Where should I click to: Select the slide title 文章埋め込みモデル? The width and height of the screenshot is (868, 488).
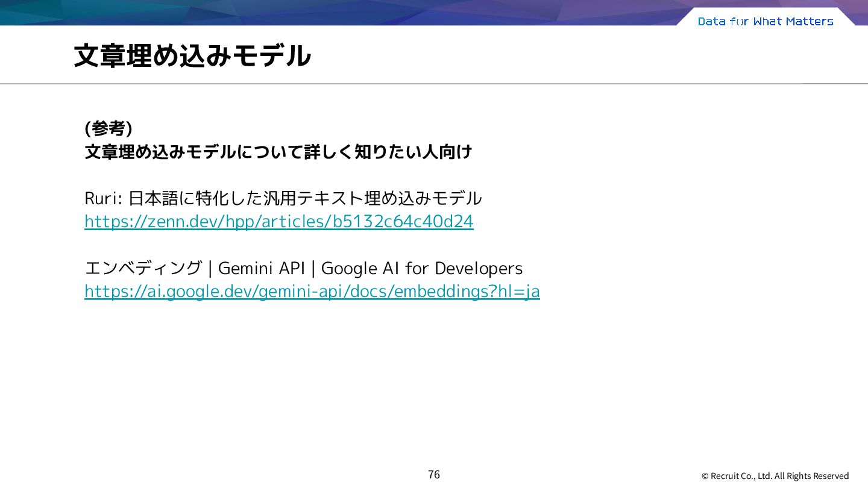[x=192, y=55]
